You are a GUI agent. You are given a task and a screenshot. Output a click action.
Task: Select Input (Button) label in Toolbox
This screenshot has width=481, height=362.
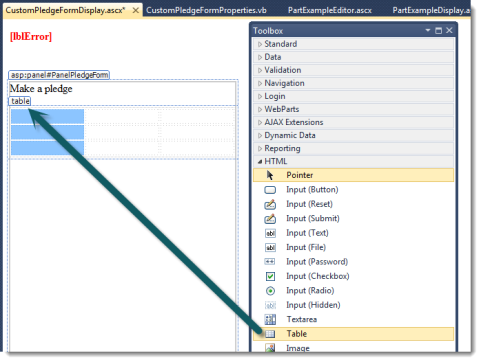[x=312, y=190]
